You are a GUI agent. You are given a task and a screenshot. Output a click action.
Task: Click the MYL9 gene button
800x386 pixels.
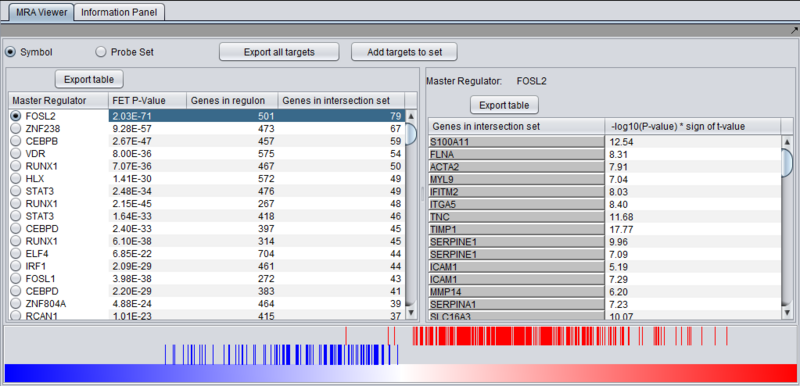[516, 179]
